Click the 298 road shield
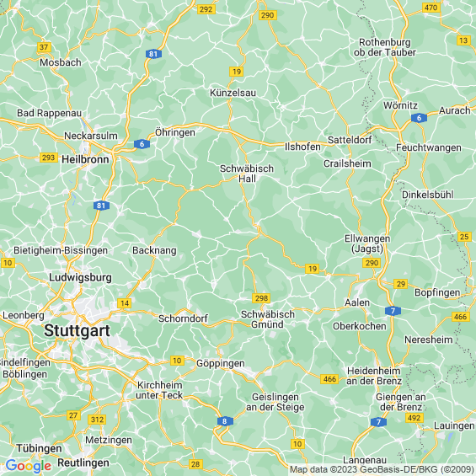476x476 pixels. pos(261,298)
